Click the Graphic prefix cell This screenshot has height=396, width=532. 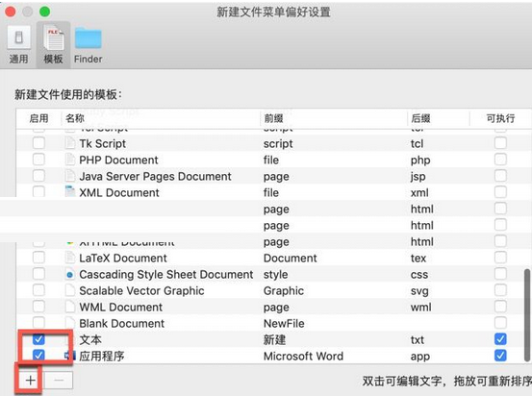click(x=284, y=290)
